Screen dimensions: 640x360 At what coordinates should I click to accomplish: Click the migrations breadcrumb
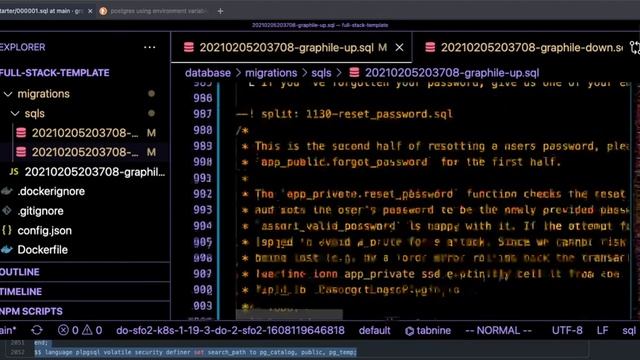[271, 73]
